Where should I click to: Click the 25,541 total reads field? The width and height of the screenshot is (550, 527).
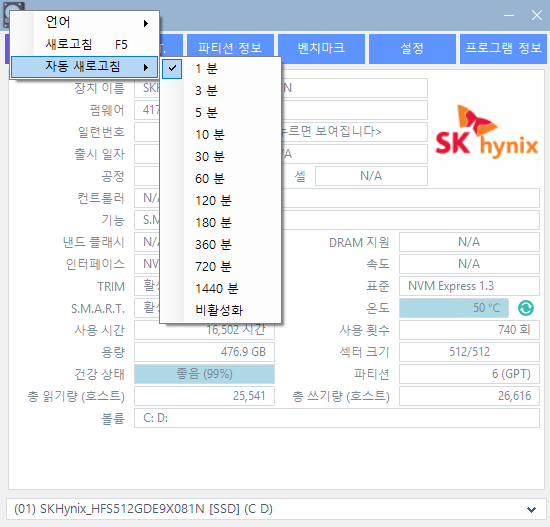coord(204,396)
